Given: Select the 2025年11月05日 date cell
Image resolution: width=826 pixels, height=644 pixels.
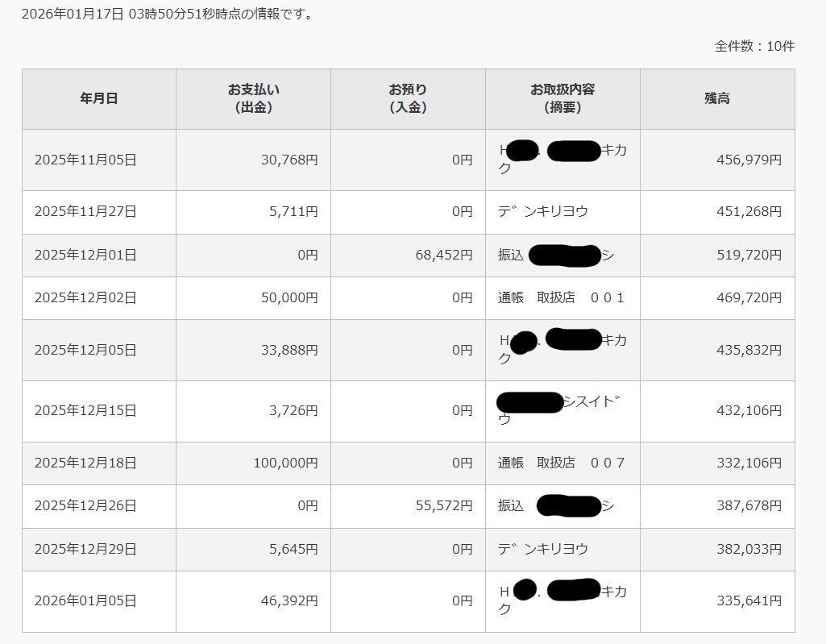Looking at the screenshot, I should click(x=85, y=160).
